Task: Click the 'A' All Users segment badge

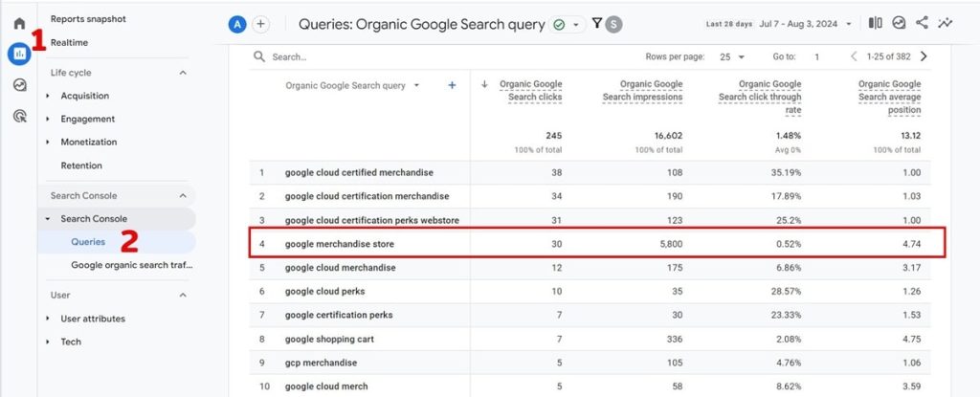Action: 237,24
